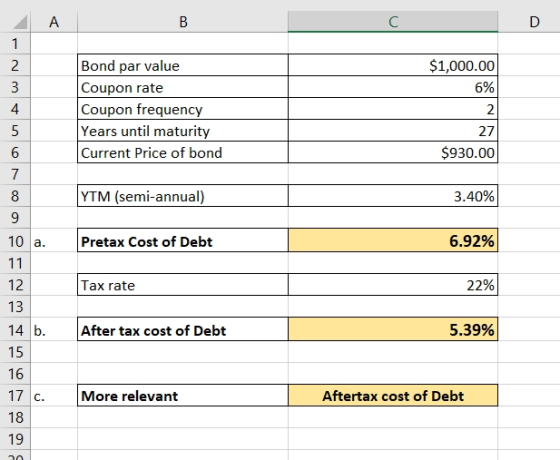Viewport: 560px width, 460px height.
Task: Click the Select All corner triangle
Action: pos(20,22)
